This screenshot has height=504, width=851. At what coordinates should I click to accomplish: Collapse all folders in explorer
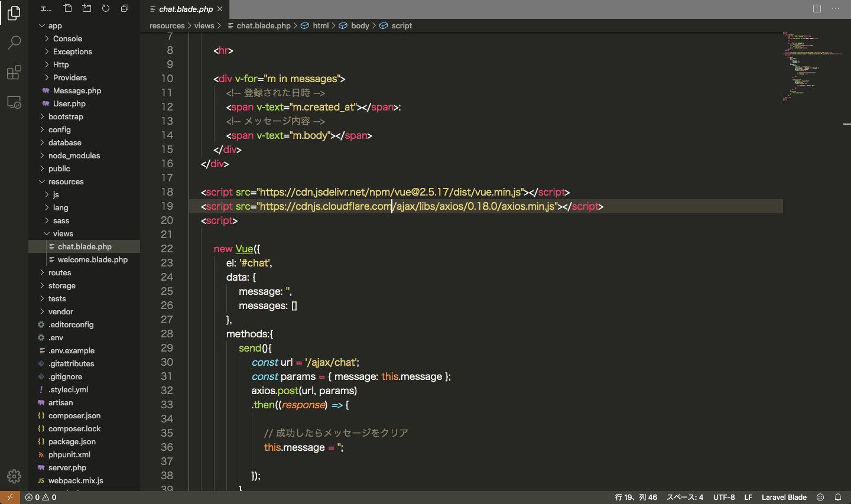point(125,8)
